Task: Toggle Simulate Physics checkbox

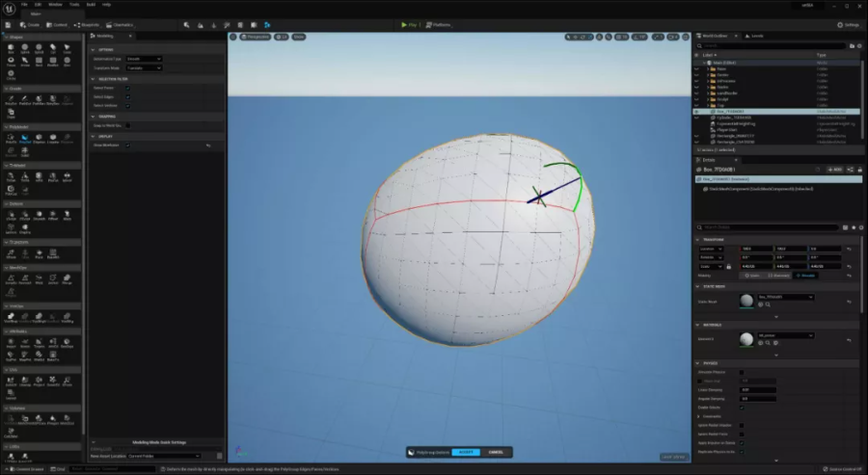Action: (x=742, y=372)
